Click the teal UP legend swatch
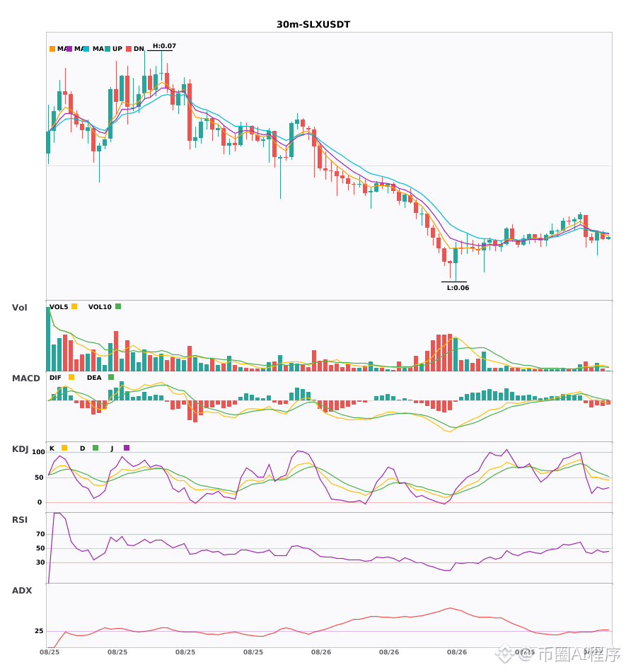The width and height of the screenshot is (626, 672). coord(108,49)
